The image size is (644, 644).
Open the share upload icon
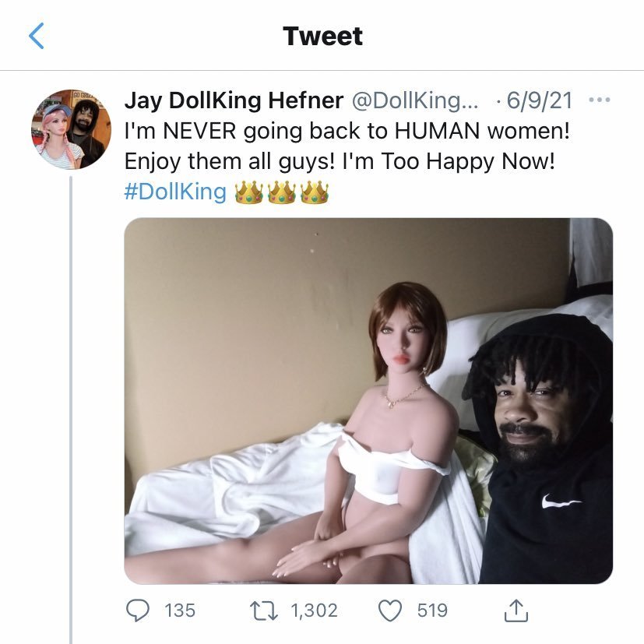(x=516, y=610)
